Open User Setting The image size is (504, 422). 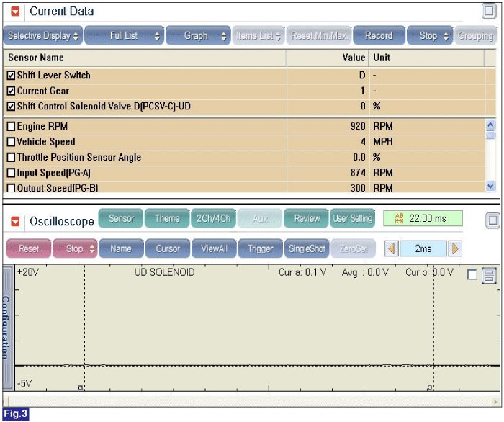[353, 218]
